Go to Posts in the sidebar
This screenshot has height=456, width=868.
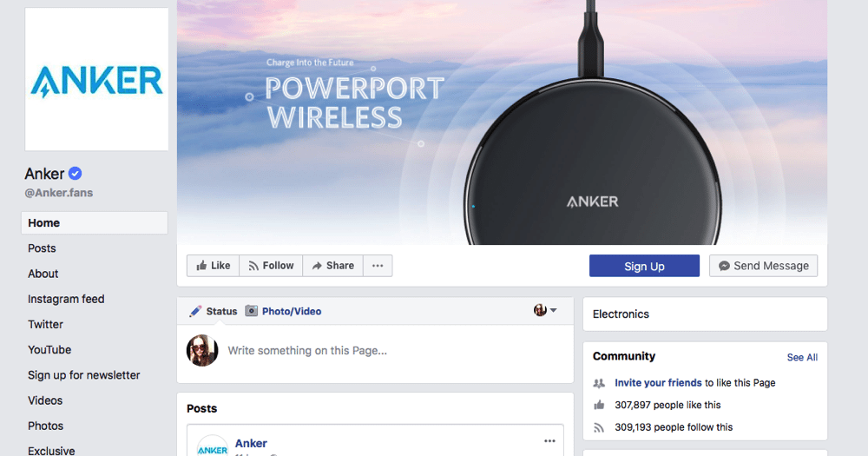coord(42,248)
